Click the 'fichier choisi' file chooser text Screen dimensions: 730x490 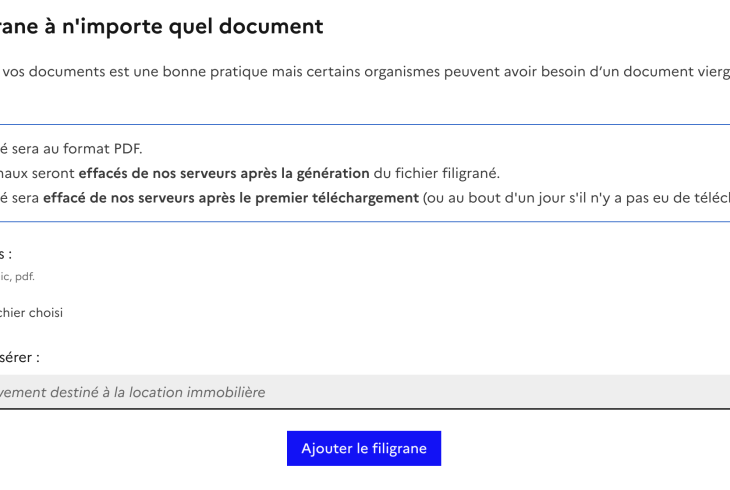pos(32,313)
